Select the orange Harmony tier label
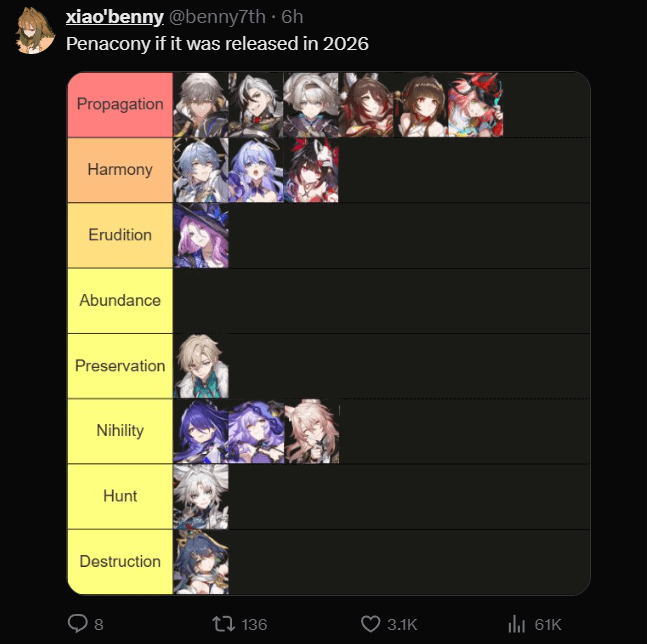This screenshot has width=647, height=644. [x=120, y=170]
